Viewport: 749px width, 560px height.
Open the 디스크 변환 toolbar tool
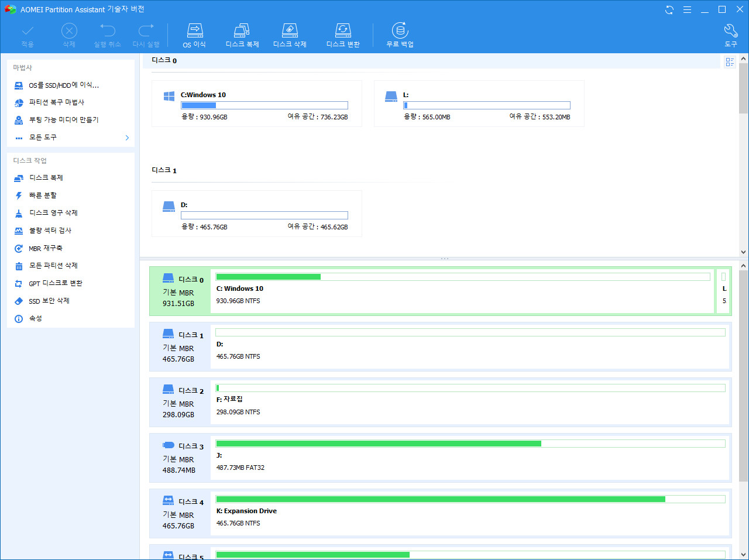tap(343, 36)
